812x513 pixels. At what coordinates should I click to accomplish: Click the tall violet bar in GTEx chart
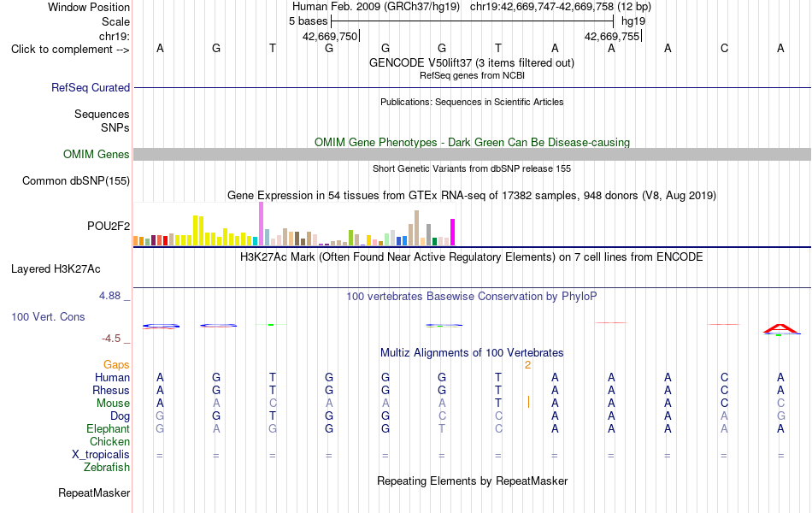point(261,224)
